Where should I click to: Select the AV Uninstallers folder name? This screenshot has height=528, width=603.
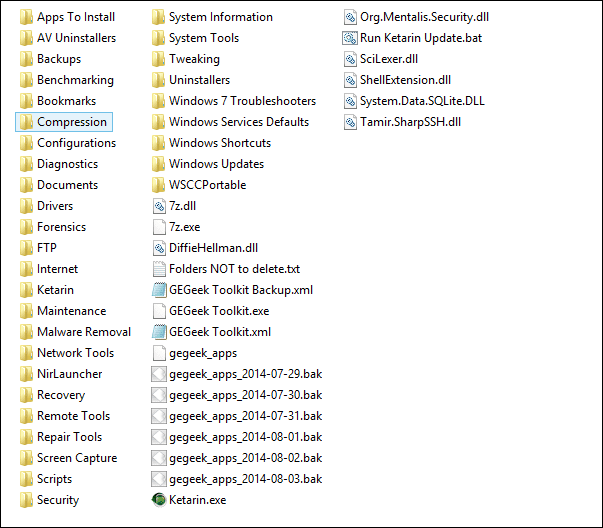[77, 38]
